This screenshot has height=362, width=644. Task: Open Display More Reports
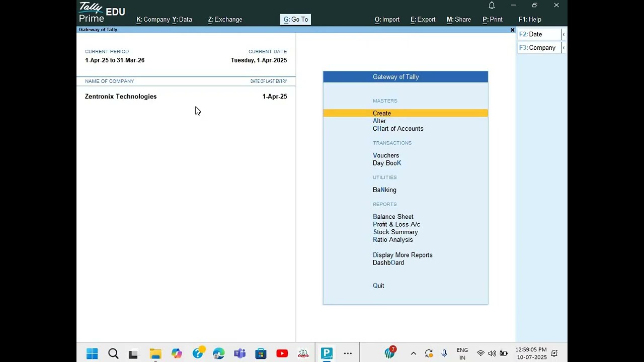(x=403, y=255)
